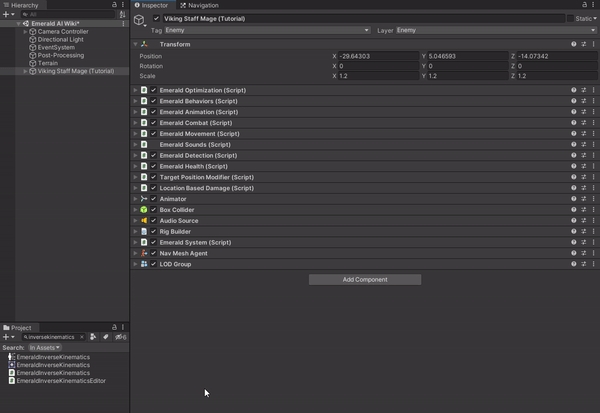Open Transform component presets icon
Viewport: 600px width, 413px height.
[583, 45]
